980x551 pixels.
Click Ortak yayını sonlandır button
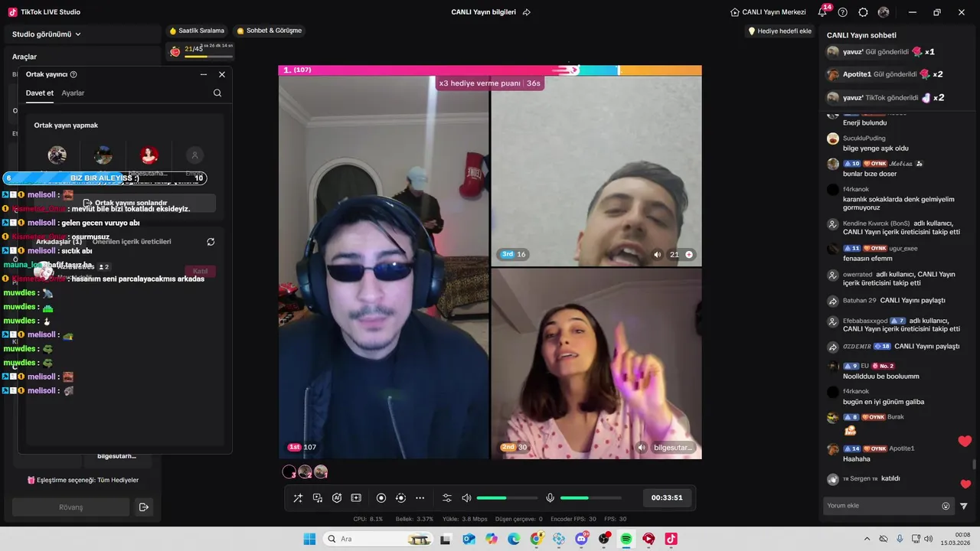coord(125,203)
